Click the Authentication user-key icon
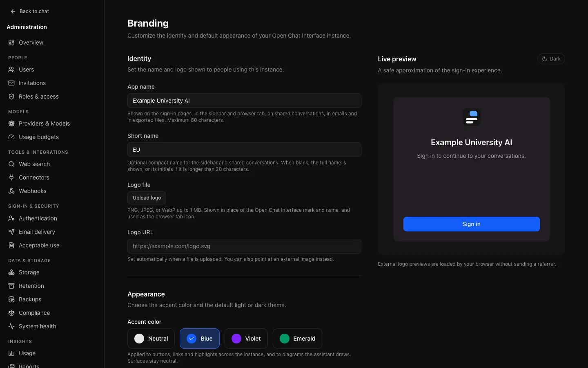Viewport: 588px width, 368px height. [11, 218]
